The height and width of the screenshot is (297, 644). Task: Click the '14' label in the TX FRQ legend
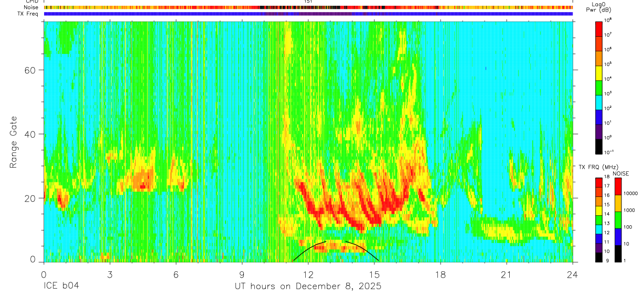(607, 214)
